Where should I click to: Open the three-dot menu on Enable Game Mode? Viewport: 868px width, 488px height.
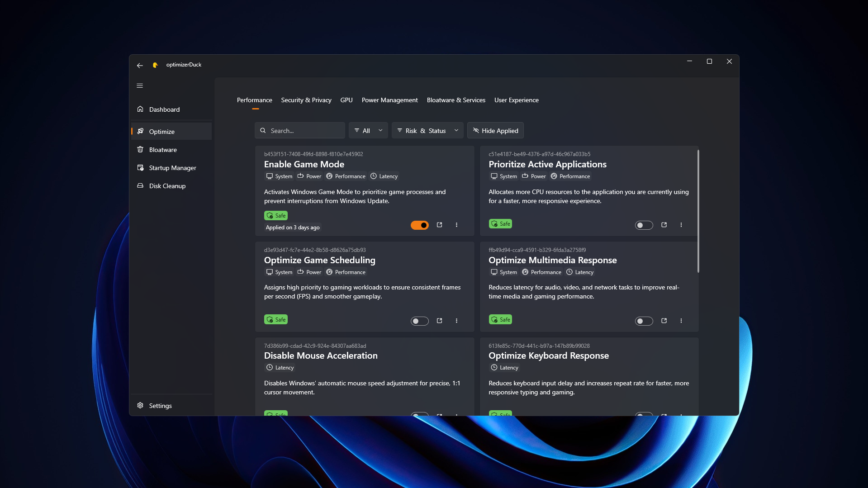(456, 225)
